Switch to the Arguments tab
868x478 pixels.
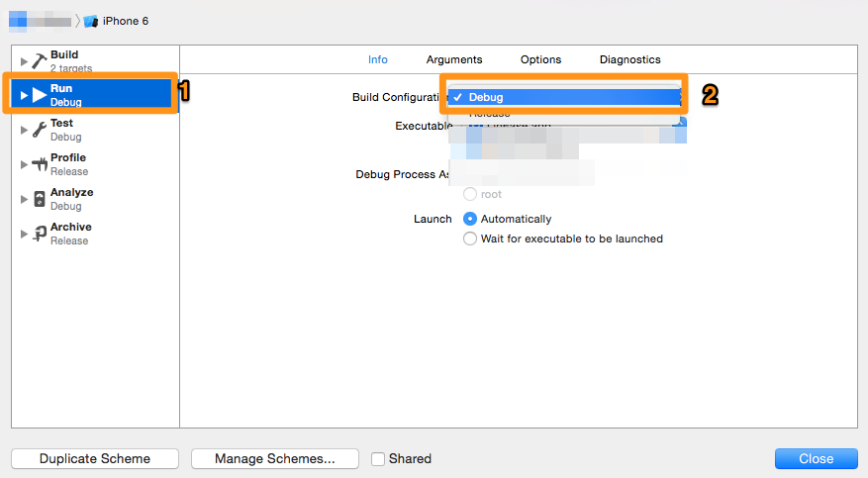[454, 59]
